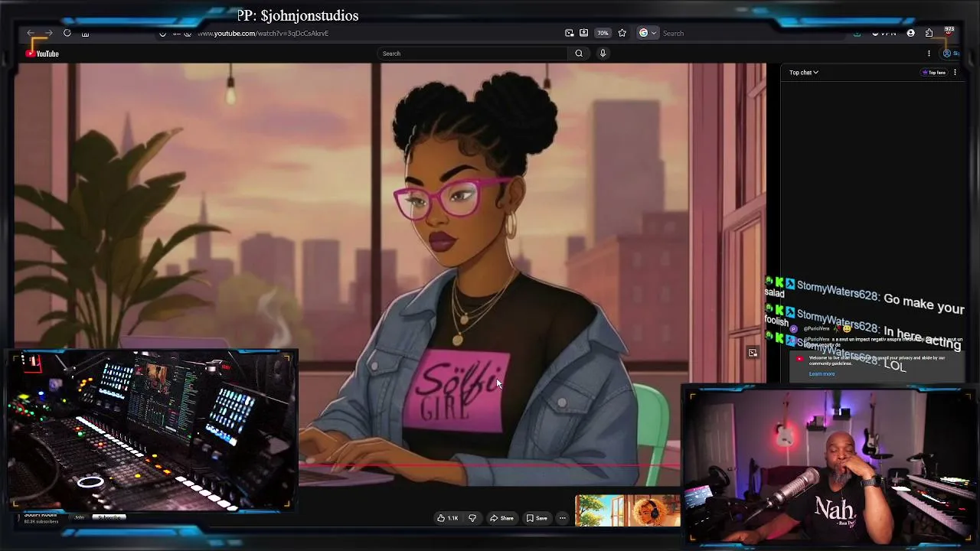Save the video to a playlist
The image size is (980, 551).
click(x=537, y=518)
